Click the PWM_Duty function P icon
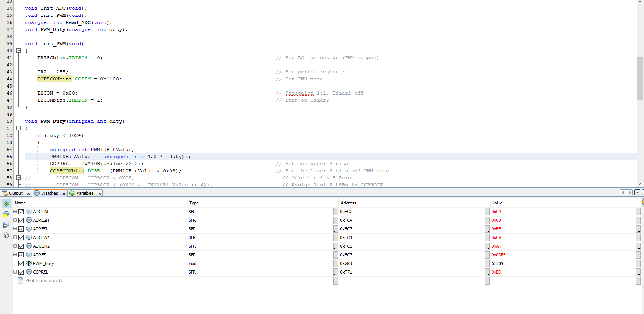Screen dimensions: 644x314 (x=29, y=263)
